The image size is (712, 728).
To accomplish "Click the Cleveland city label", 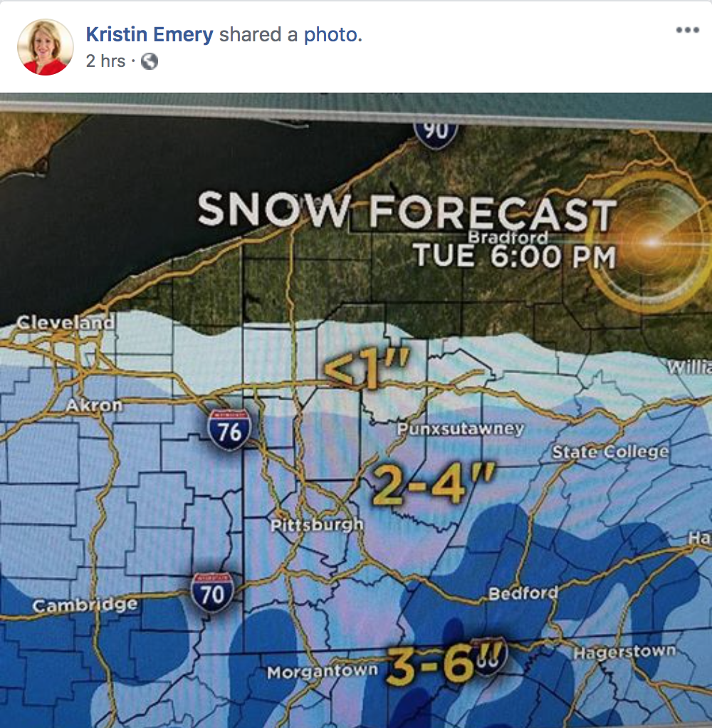I will coord(66,322).
